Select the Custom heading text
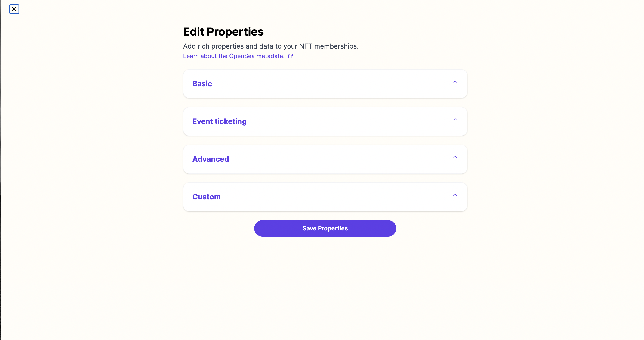 click(x=206, y=197)
